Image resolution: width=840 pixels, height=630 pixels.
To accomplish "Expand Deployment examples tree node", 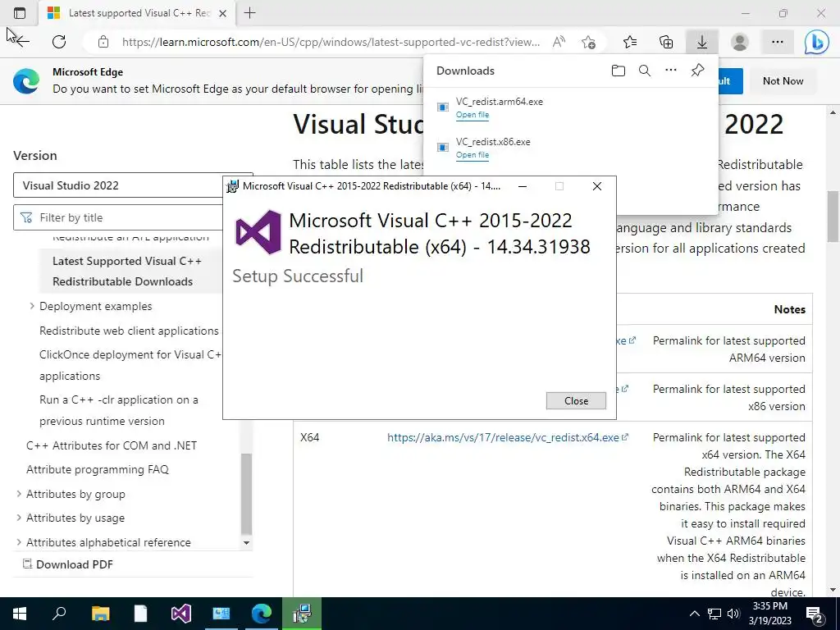I will click(x=32, y=306).
